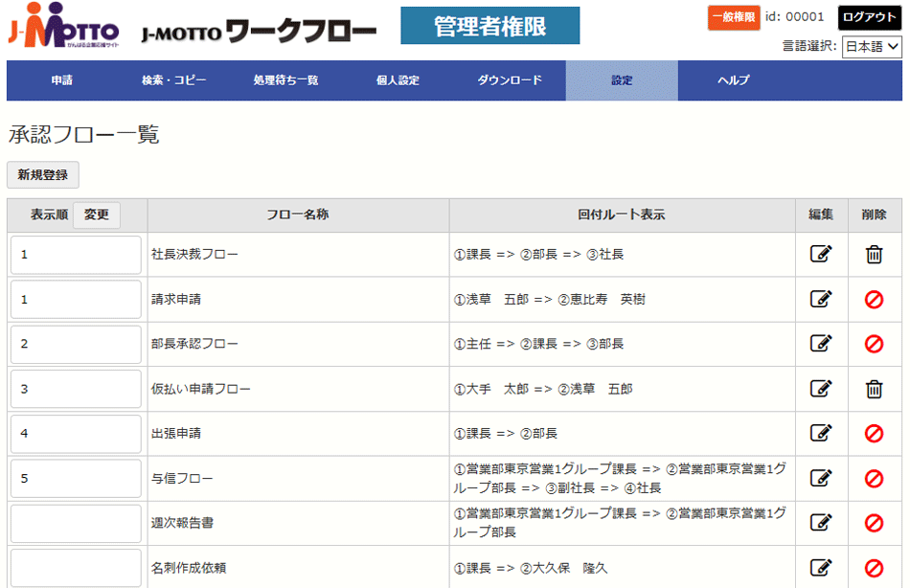Open edit icon for 請求申請 row
Image resolution: width=910 pixels, height=588 pixels.
click(820, 299)
